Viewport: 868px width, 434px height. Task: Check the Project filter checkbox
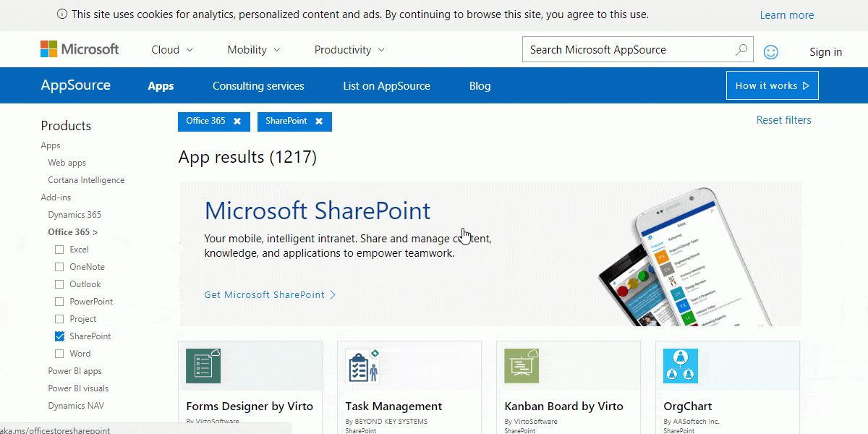pos(59,319)
